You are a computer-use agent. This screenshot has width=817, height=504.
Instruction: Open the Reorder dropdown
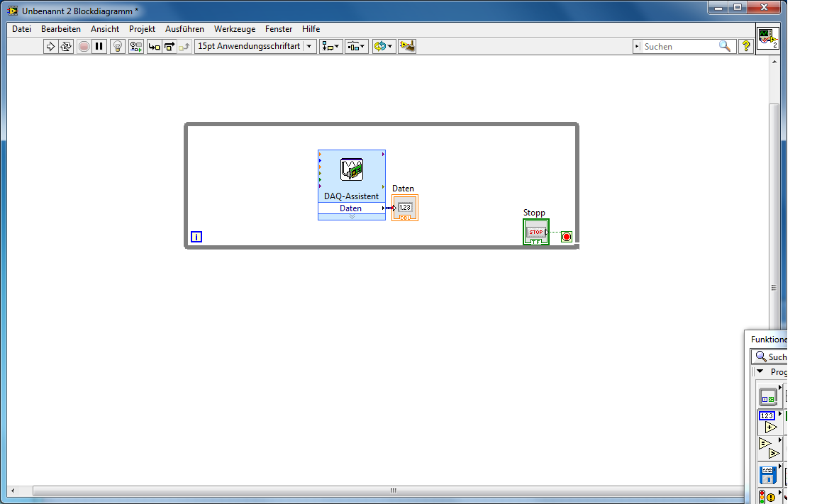384,46
